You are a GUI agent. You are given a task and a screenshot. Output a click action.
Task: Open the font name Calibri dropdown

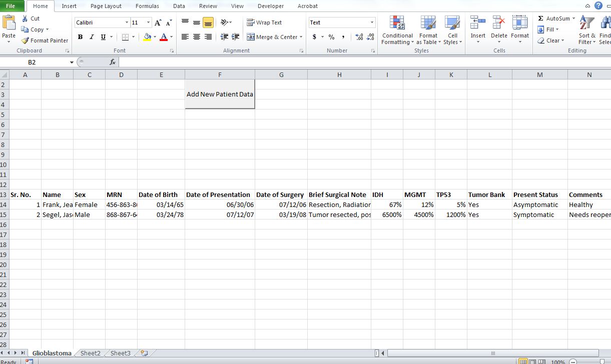pyautogui.click(x=127, y=22)
